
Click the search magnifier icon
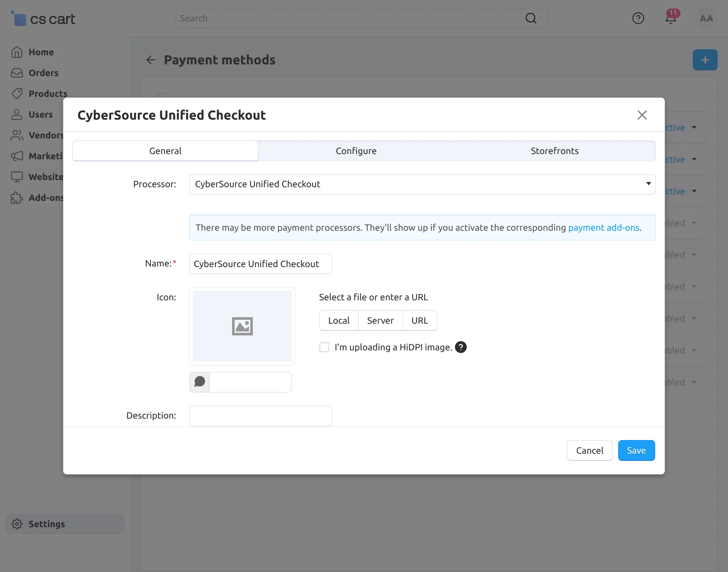[531, 19]
